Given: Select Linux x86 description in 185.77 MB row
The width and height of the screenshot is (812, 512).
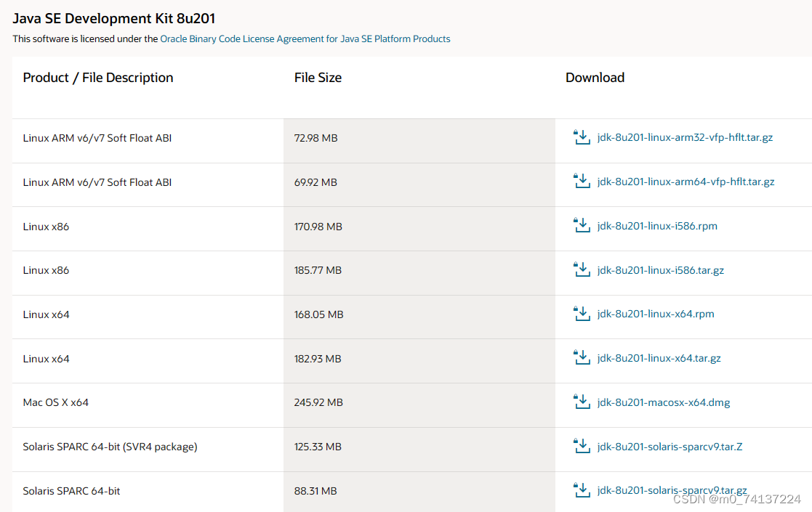Looking at the screenshot, I should tap(46, 270).
